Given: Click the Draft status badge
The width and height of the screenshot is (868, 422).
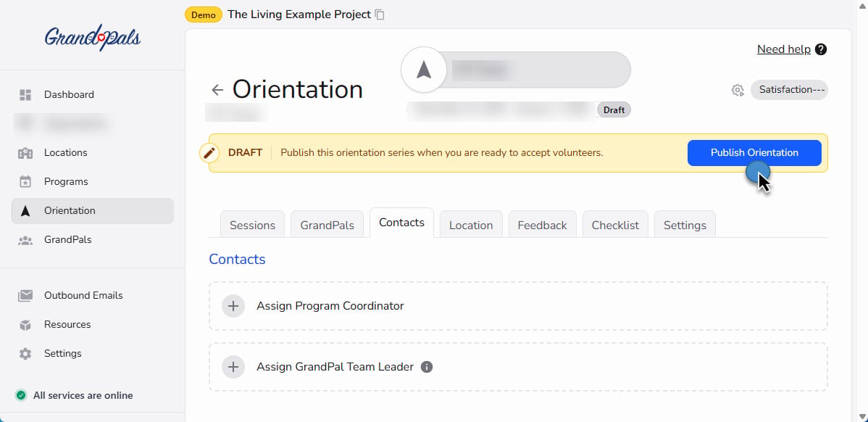Looking at the screenshot, I should pyautogui.click(x=614, y=110).
